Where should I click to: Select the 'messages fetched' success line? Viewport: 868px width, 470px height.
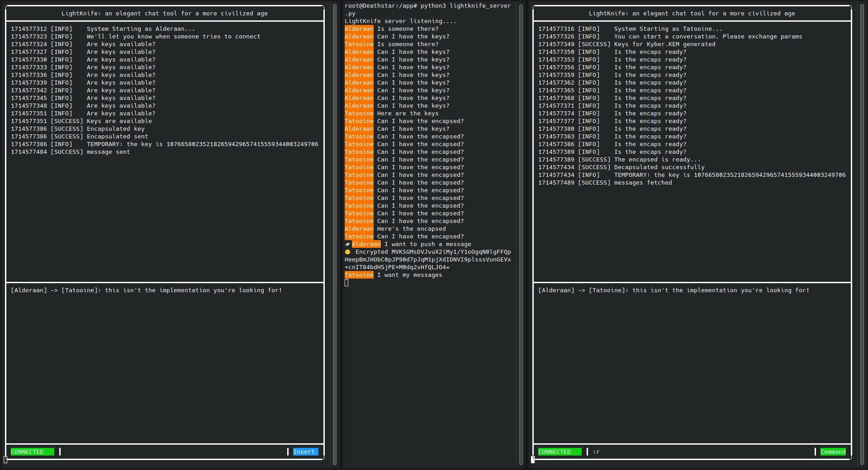point(605,183)
